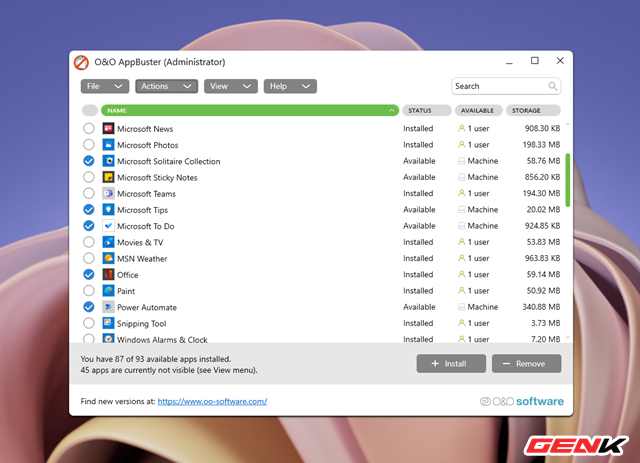The image size is (640, 463).
Task: Click the O&O AppBuster logo icon
Action: [x=81, y=62]
